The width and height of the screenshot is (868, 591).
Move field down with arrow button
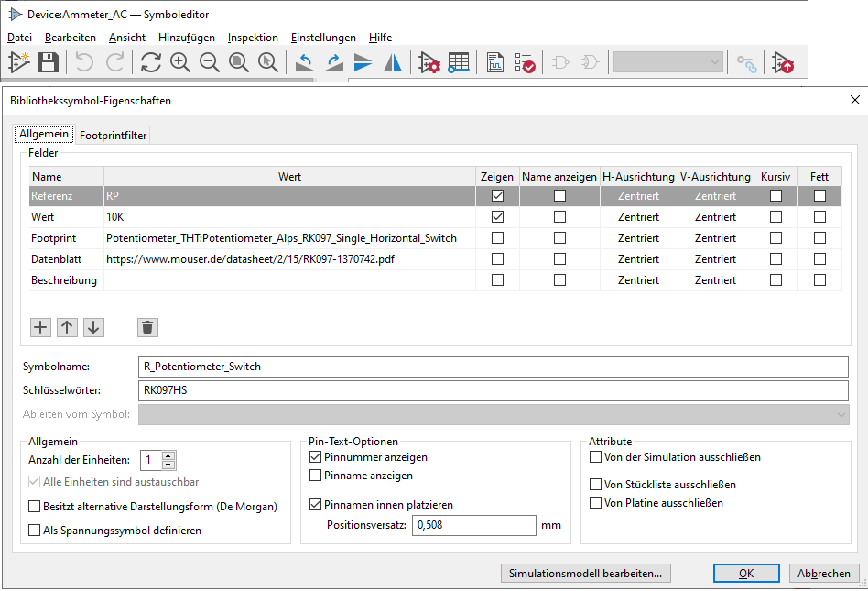point(93,327)
